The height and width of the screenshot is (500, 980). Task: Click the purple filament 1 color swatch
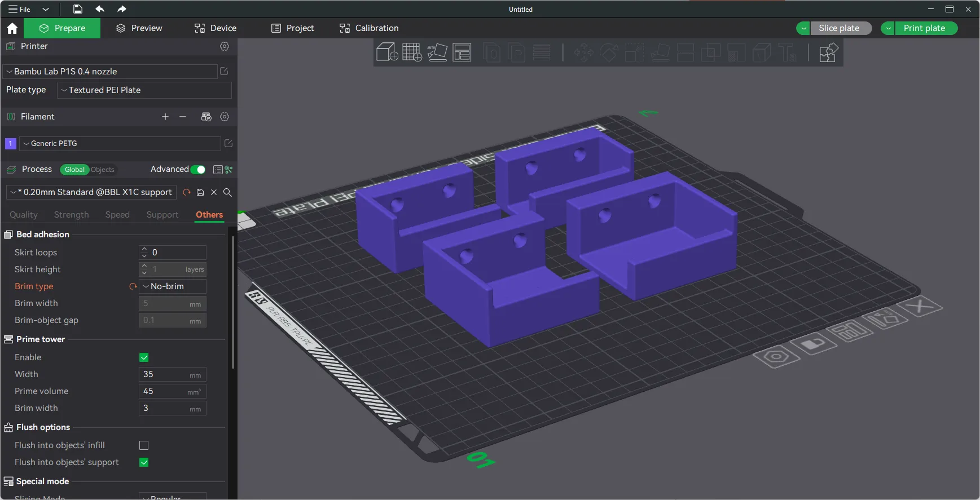pos(10,144)
